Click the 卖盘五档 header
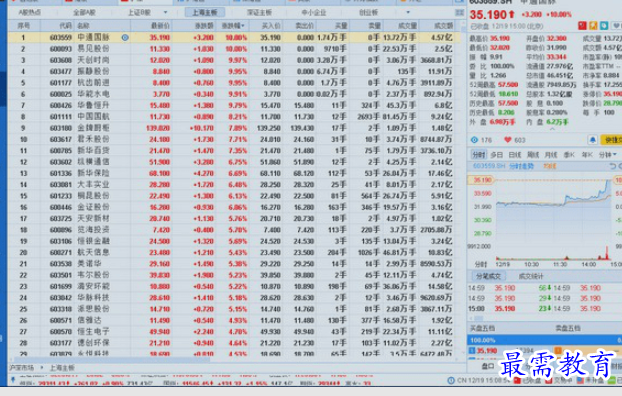Viewport: 622px width, 396px height. (x=568, y=328)
